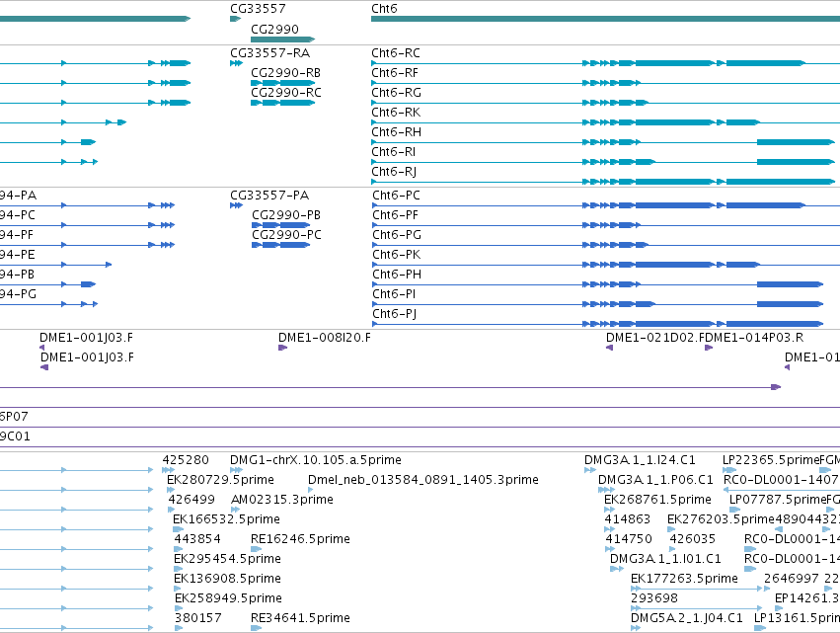Select DMG3A.1_1.I01.C1 feature

pyautogui.click(x=665, y=559)
